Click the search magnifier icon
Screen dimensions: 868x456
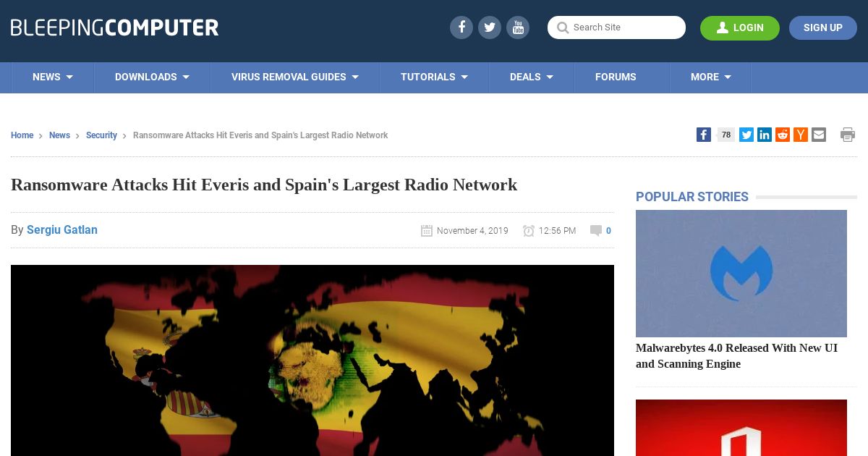563,28
